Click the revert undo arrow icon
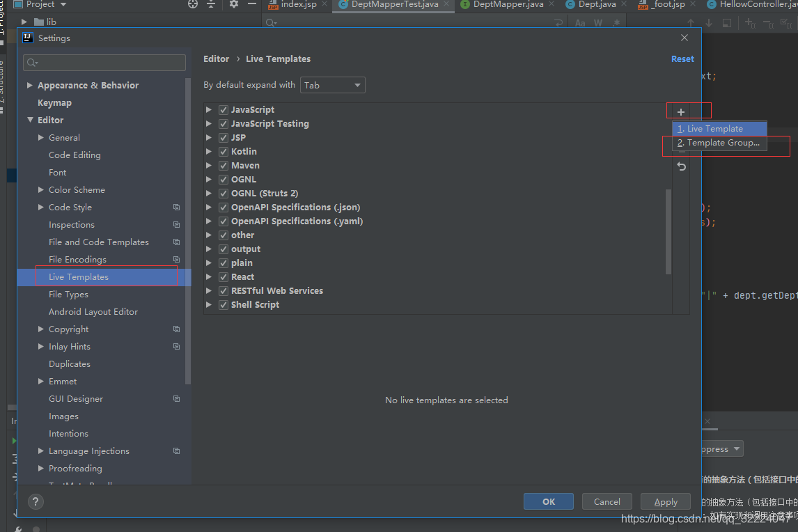Screen dimensions: 798x532 pyautogui.click(x=682, y=166)
